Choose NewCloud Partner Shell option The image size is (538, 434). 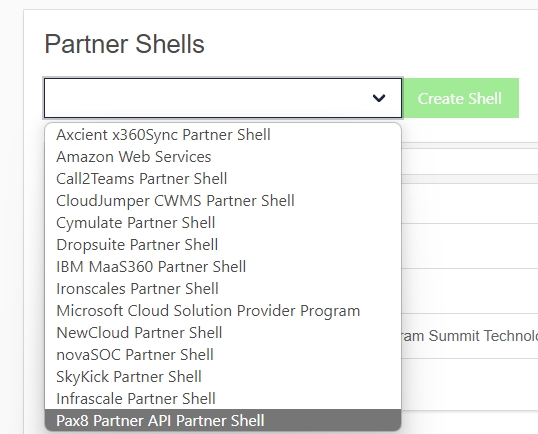pos(223,332)
